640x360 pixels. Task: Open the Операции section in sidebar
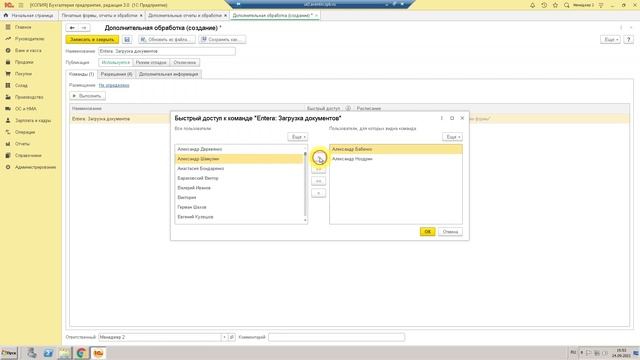click(x=25, y=132)
